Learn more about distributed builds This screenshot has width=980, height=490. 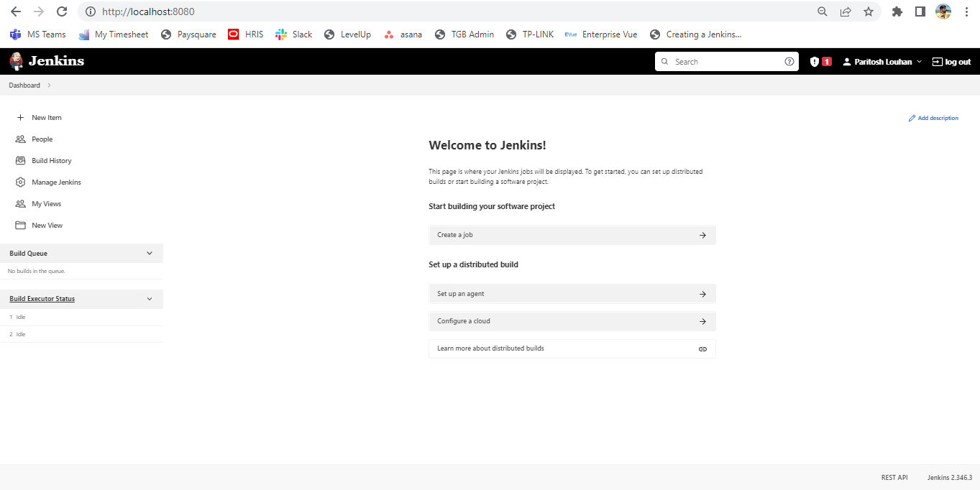click(572, 348)
